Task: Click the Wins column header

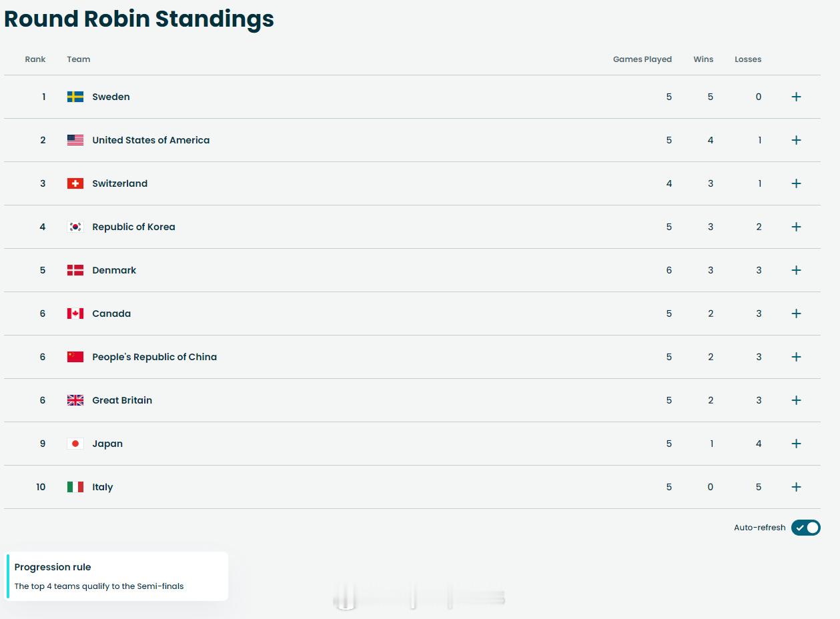Action: pos(703,59)
